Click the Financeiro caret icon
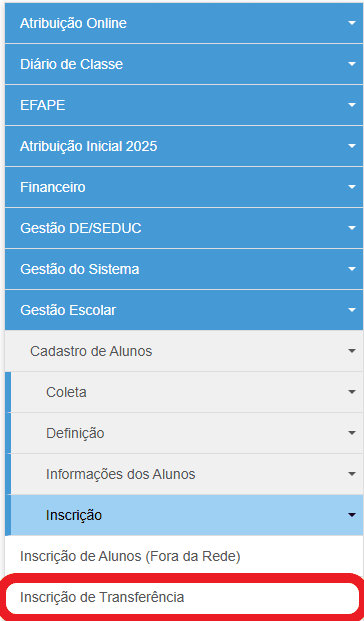364x621 pixels. 352,187
